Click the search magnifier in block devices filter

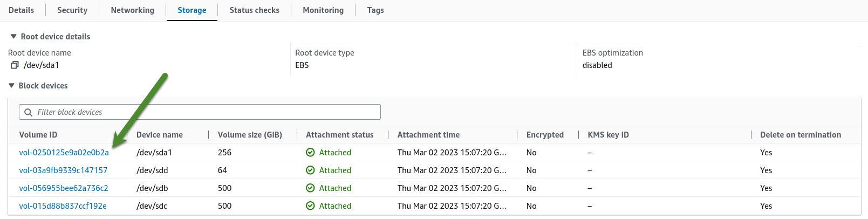pos(29,112)
